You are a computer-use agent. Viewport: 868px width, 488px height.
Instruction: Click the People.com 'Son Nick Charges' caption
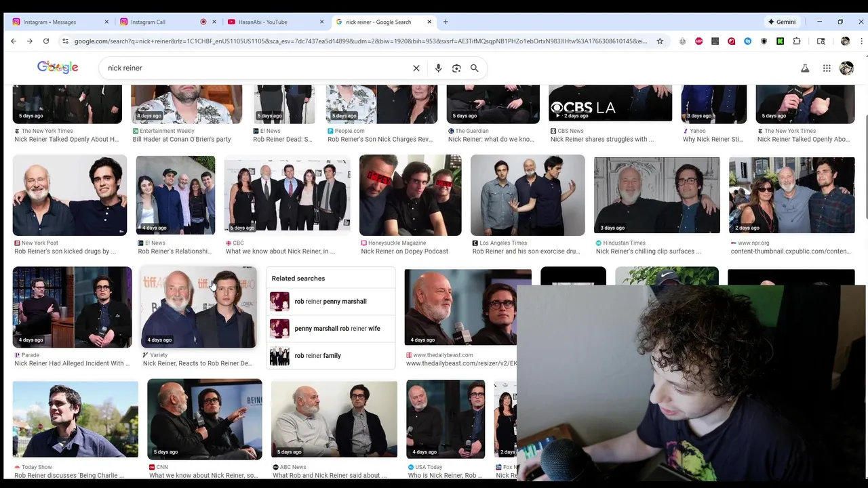[380, 140]
